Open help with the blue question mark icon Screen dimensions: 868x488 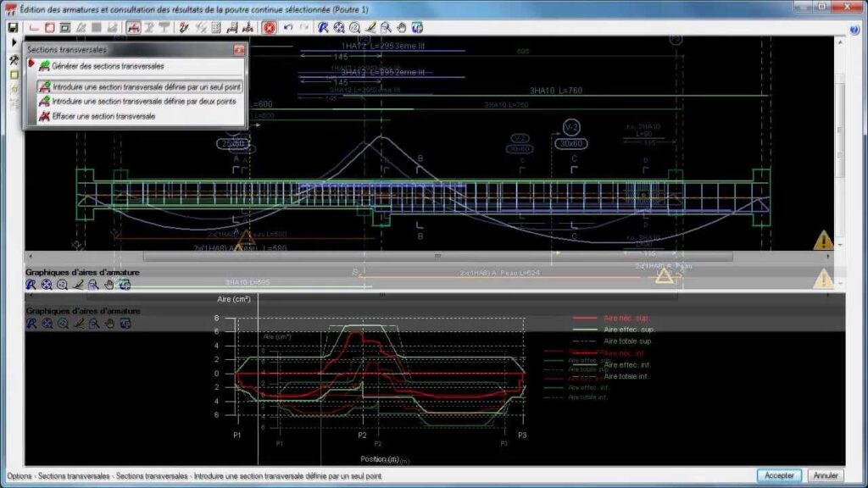pyautogui.click(x=854, y=30)
